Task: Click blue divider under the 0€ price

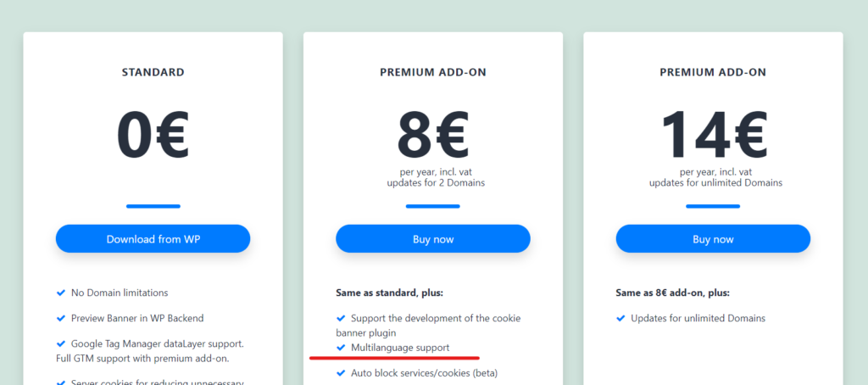Action: (x=153, y=206)
